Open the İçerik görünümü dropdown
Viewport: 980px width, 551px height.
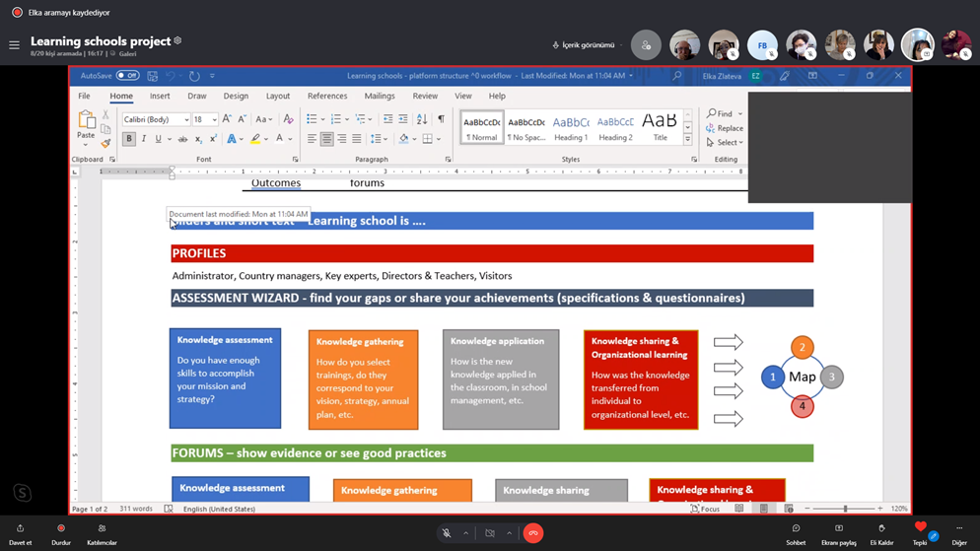[584, 45]
